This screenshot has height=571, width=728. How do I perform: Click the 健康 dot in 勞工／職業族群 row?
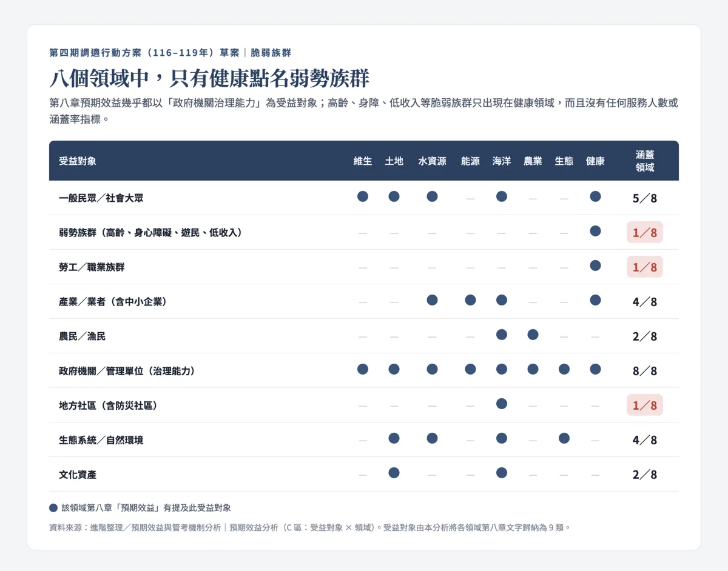tap(595, 265)
